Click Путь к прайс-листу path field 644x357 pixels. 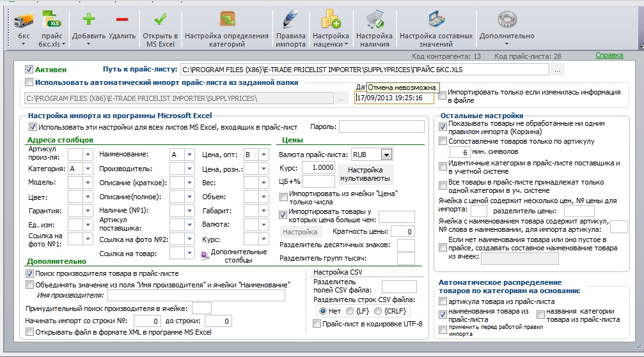click(x=365, y=70)
